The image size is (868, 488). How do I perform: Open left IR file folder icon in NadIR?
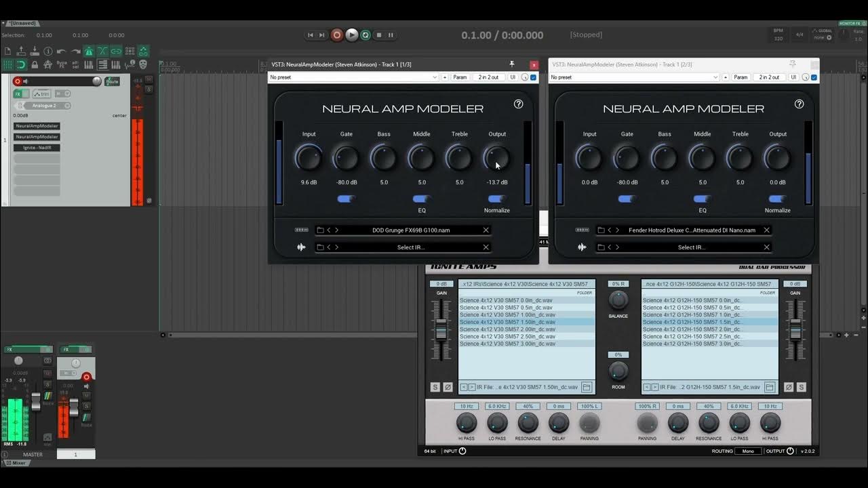coord(587,387)
